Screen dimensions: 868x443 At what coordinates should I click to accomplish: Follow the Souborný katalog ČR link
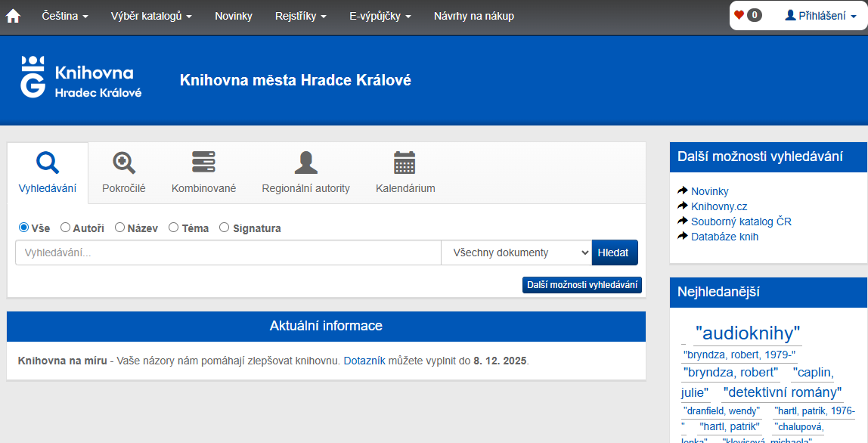(741, 221)
